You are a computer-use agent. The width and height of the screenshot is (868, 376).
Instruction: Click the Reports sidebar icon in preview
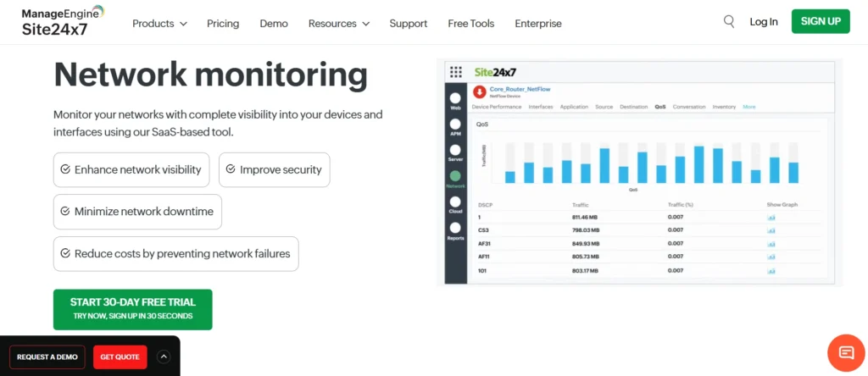pyautogui.click(x=455, y=229)
